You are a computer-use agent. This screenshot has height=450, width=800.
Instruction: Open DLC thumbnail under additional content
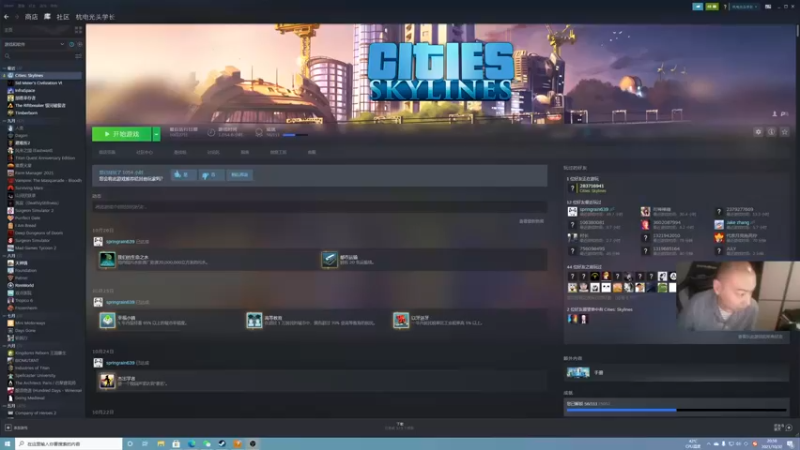point(578,372)
